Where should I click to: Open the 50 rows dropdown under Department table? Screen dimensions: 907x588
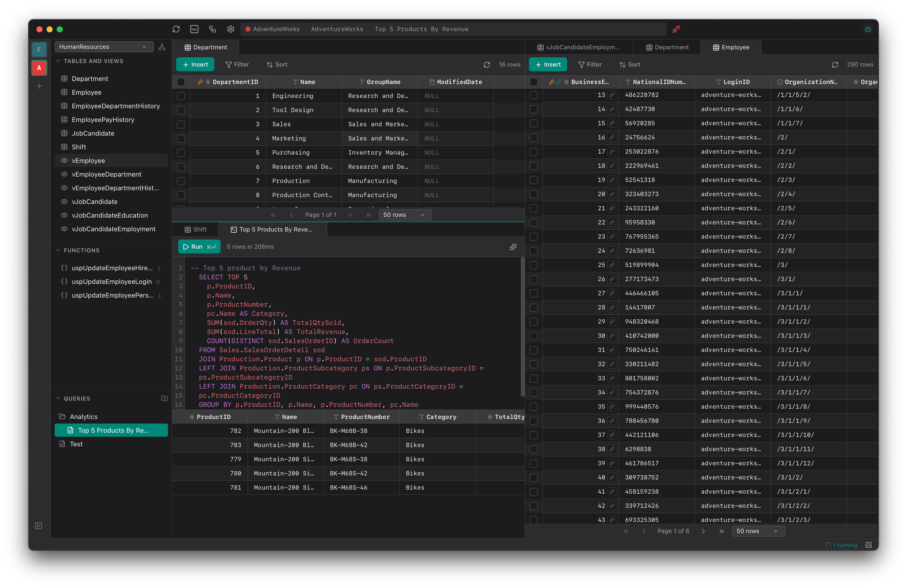coord(404,215)
